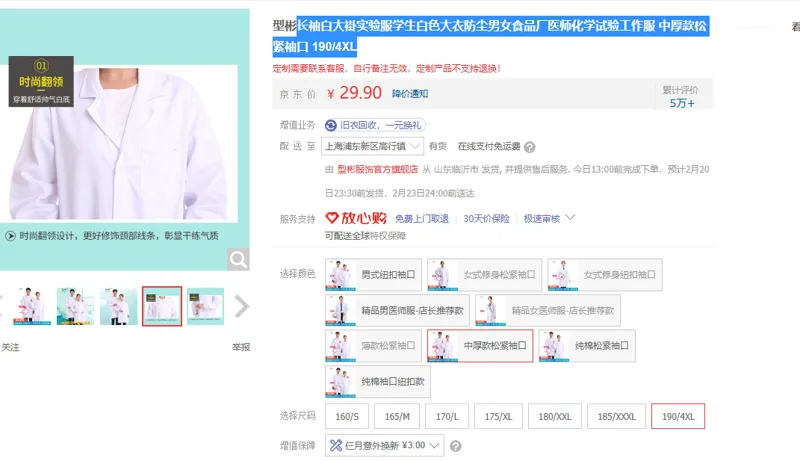Select the 男式纽扣袖口 style option

[x=372, y=274]
